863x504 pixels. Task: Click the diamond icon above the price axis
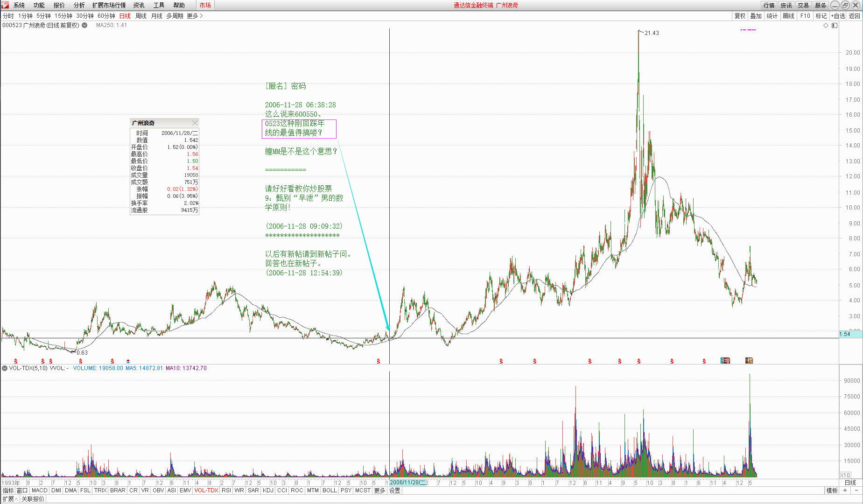click(x=826, y=25)
